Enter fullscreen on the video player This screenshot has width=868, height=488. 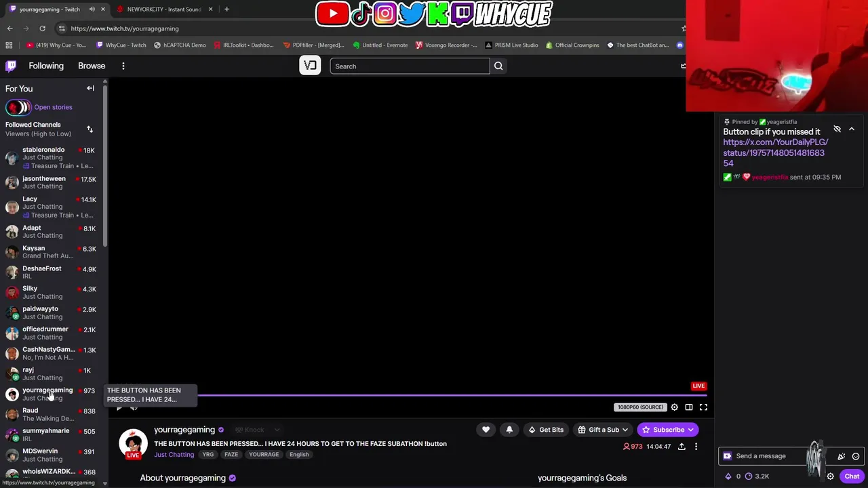pos(703,407)
